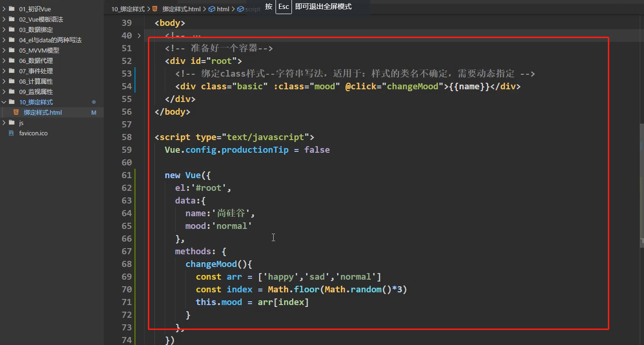Expand the 02_Vue模板语法 folder chevron
This screenshot has width=644, height=345.
[4, 19]
